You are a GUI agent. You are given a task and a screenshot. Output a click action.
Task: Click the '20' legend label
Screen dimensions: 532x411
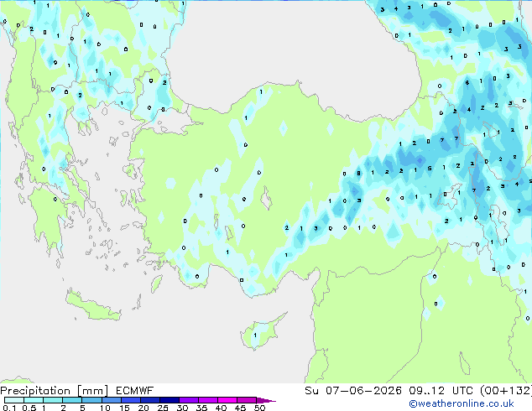143,408
